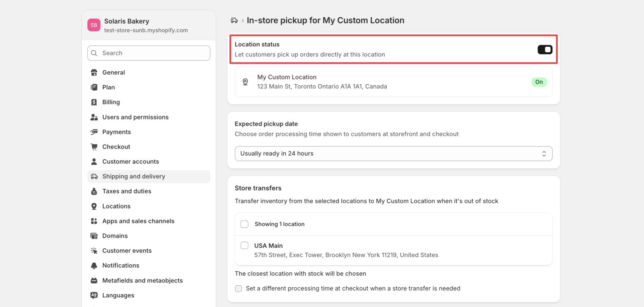Open Payments settings
The width and height of the screenshot is (644, 307).
[x=149, y=132]
